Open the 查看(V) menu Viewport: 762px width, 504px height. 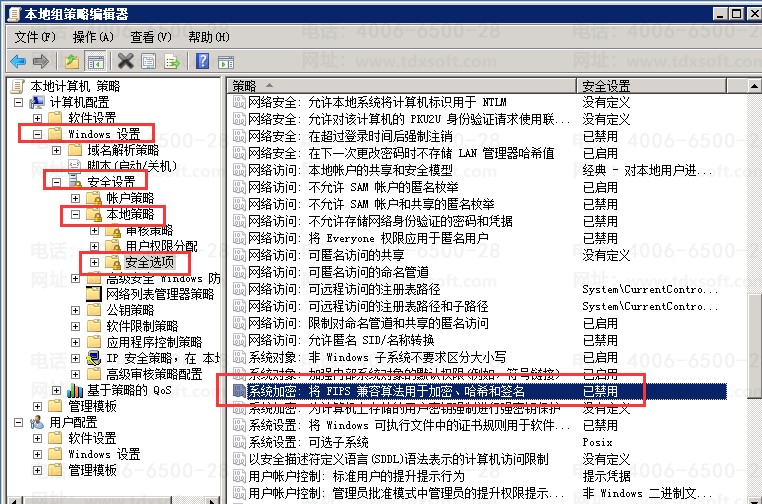150,36
